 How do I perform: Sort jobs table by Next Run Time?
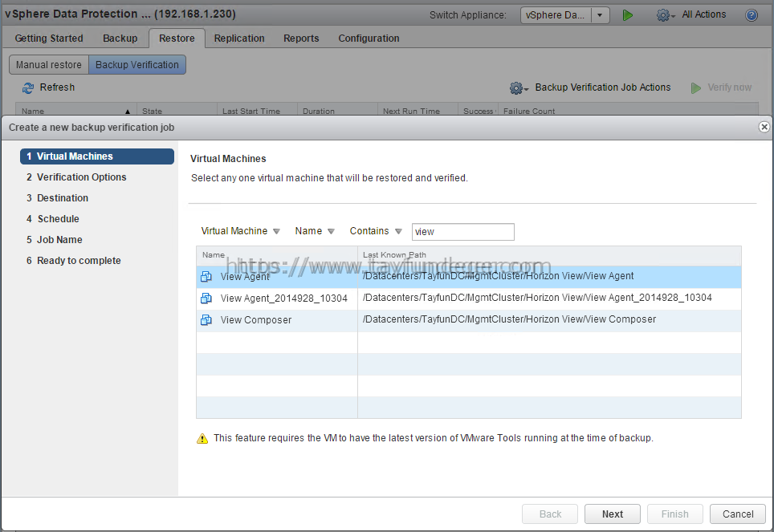pyautogui.click(x=418, y=111)
